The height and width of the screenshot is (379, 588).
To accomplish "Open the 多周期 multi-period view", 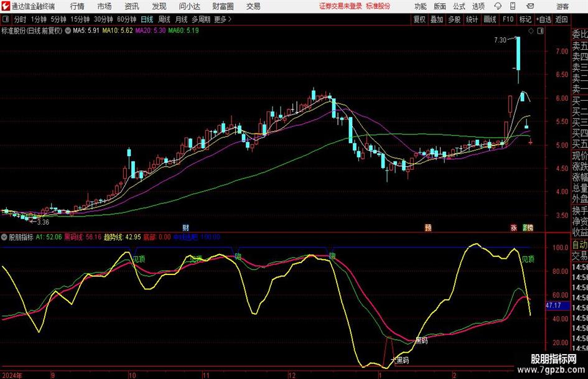I will click(201, 19).
